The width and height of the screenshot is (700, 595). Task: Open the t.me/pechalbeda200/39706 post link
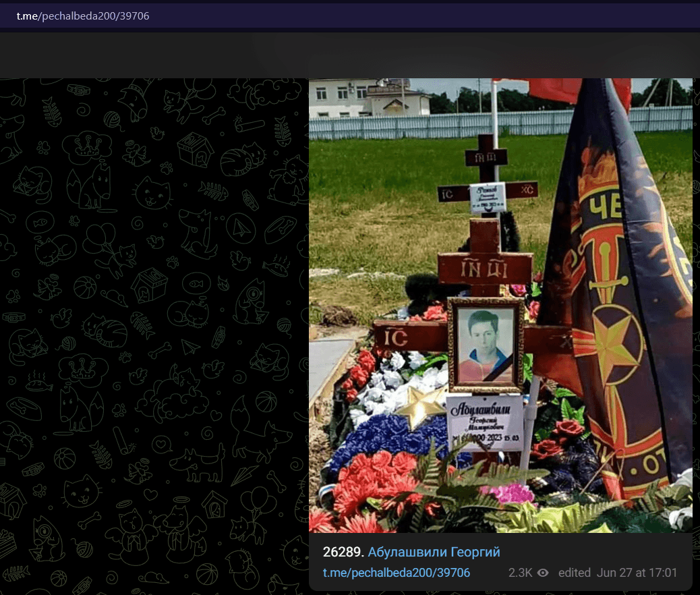pyautogui.click(x=396, y=573)
